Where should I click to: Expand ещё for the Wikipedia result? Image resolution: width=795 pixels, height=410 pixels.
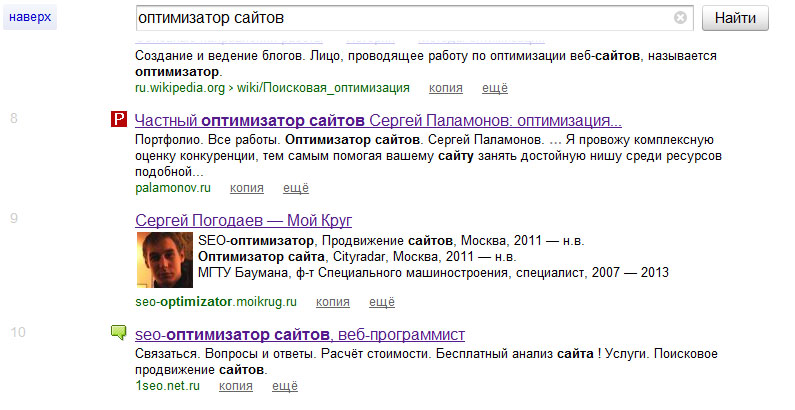495,88
